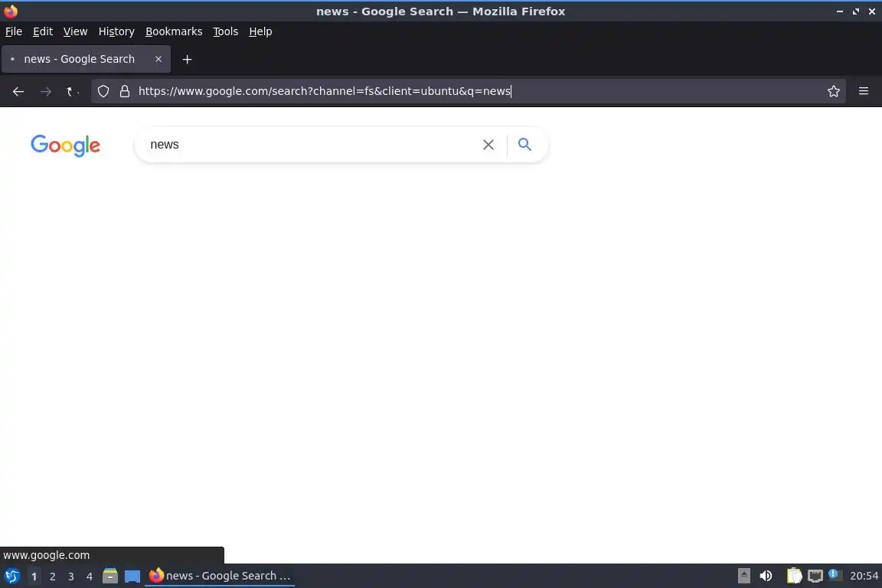Open the file manager taskbar icon

[110, 576]
